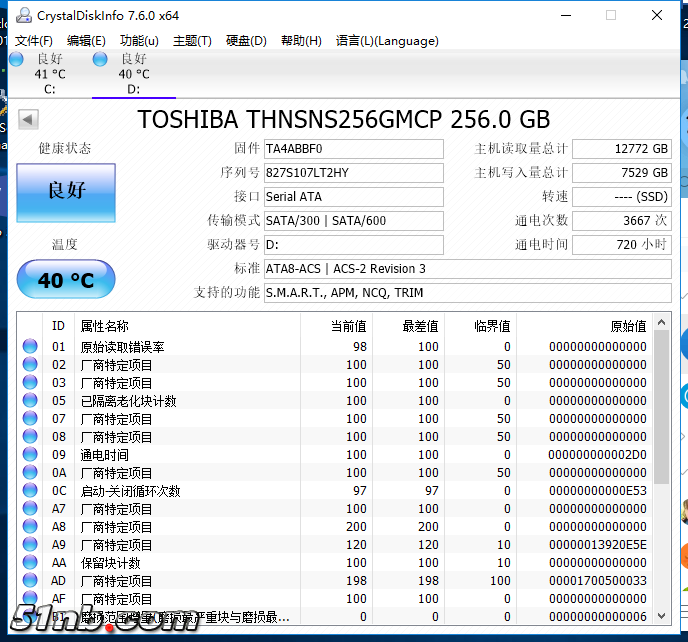
Task: Click status orb for attribute 0C row
Action: [31, 491]
